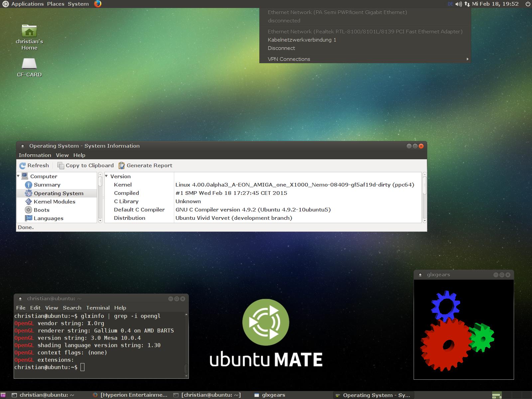Open Firefox from the top panel launcher

(97, 4)
